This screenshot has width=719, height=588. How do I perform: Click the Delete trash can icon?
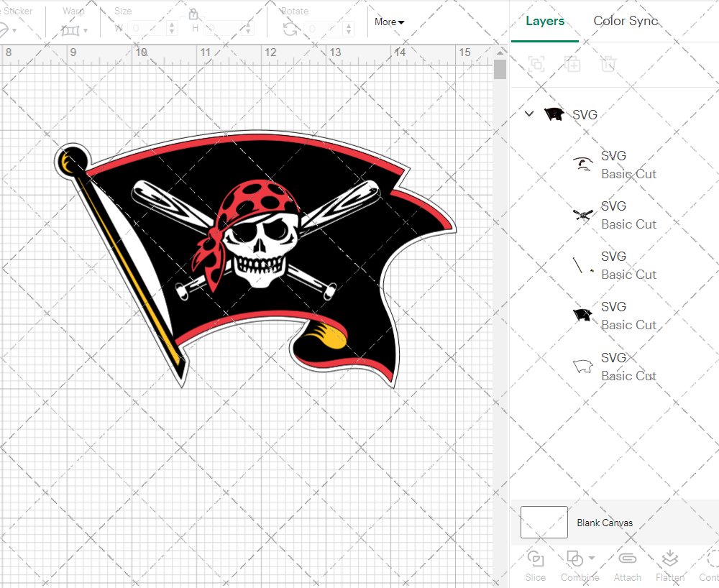tap(608, 64)
